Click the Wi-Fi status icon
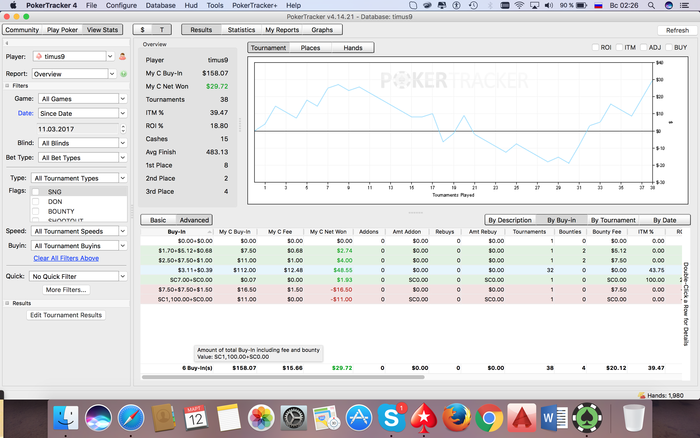Viewport: 700px width, 438px height. (x=519, y=5)
